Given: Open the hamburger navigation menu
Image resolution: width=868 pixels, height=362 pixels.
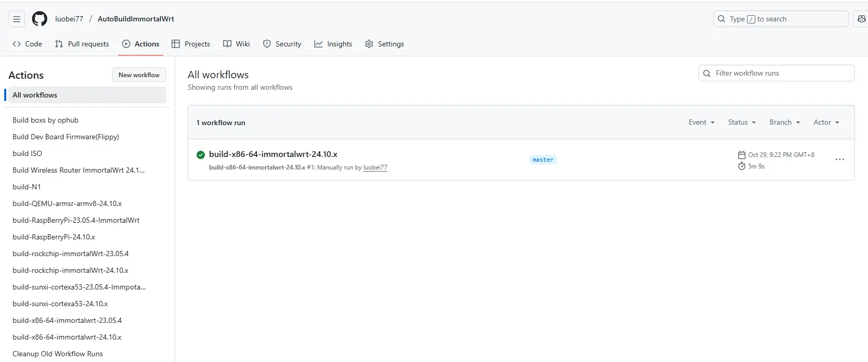Looking at the screenshot, I should [17, 19].
